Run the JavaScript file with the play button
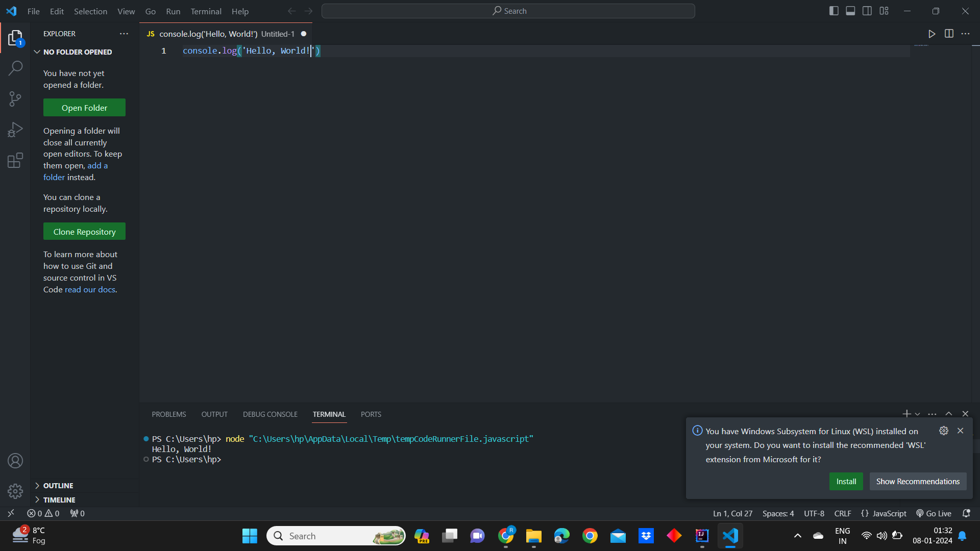The height and width of the screenshot is (551, 980). coord(932,34)
